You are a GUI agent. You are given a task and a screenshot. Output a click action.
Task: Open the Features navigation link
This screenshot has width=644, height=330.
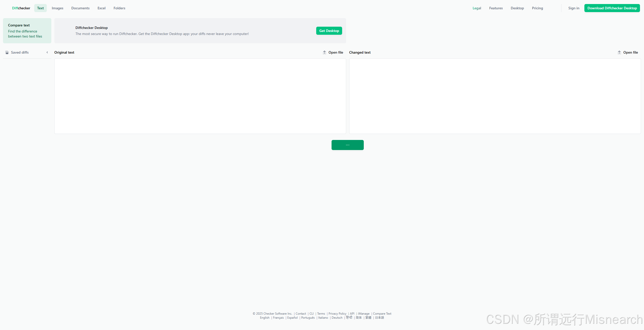coord(496,8)
